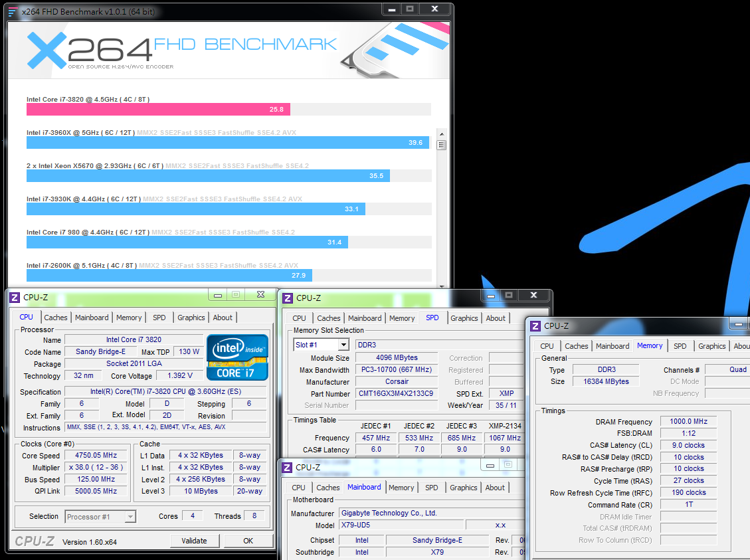750x560 pixels.
Task: Open Caches tab in the SPD window
Action: [329, 318]
